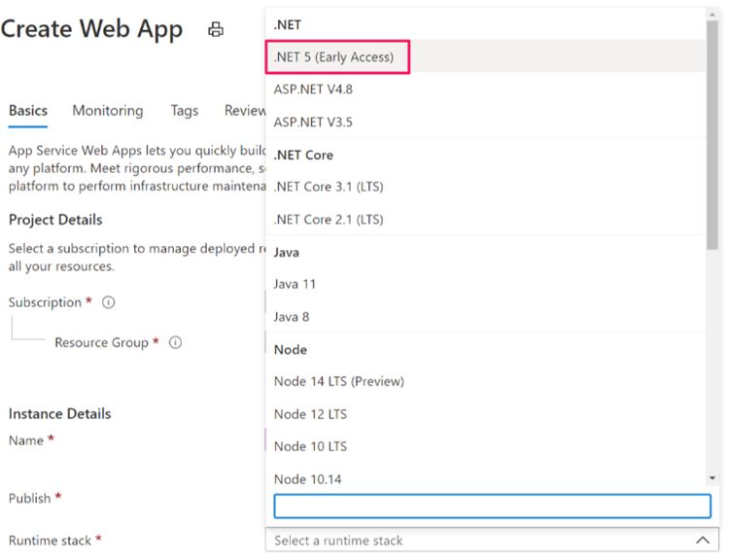This screenshot has height=560, width=730.
Task: Switch to the Monitoring tab
Action: click(107, 111)
